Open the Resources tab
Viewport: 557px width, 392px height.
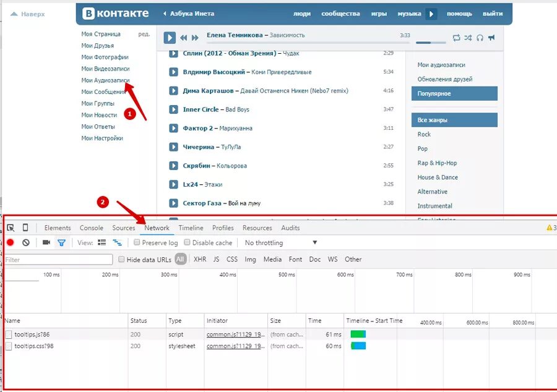point(257,228)
